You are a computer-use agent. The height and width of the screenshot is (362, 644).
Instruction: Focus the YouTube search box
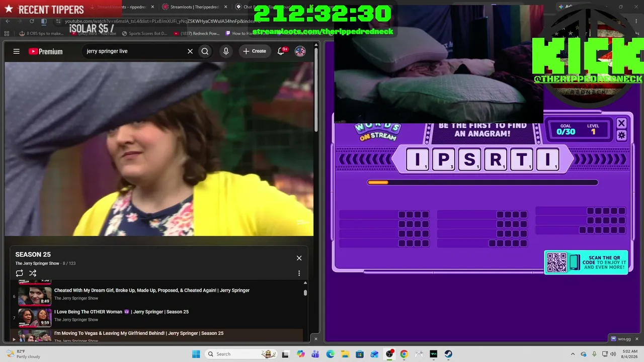[x=135, y=51]
